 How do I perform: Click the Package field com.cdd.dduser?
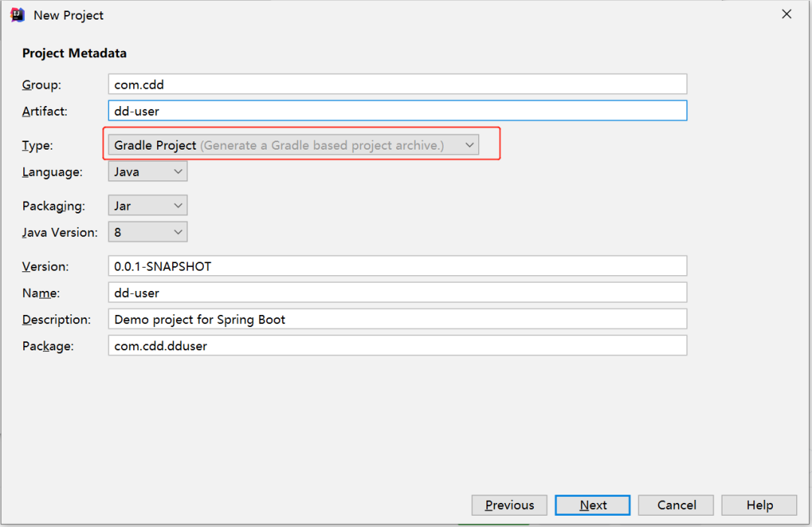coord(397,345)
